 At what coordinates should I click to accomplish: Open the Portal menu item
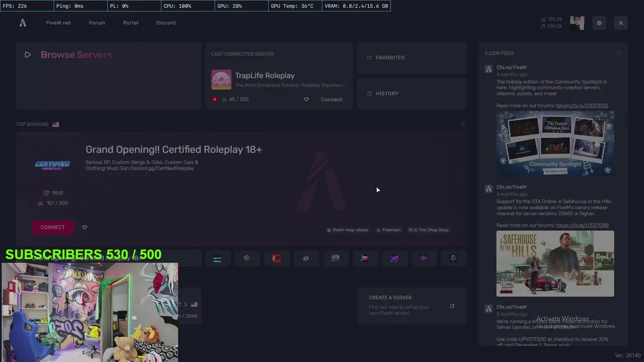[131, 23]
